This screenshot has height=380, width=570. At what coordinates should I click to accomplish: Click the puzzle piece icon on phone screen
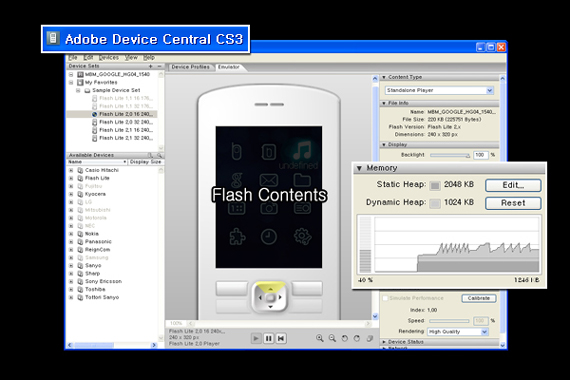point(237,237)
